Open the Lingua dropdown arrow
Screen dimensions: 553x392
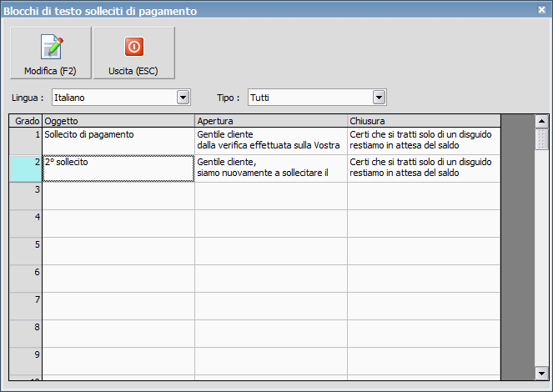click(x=183, y=98)
